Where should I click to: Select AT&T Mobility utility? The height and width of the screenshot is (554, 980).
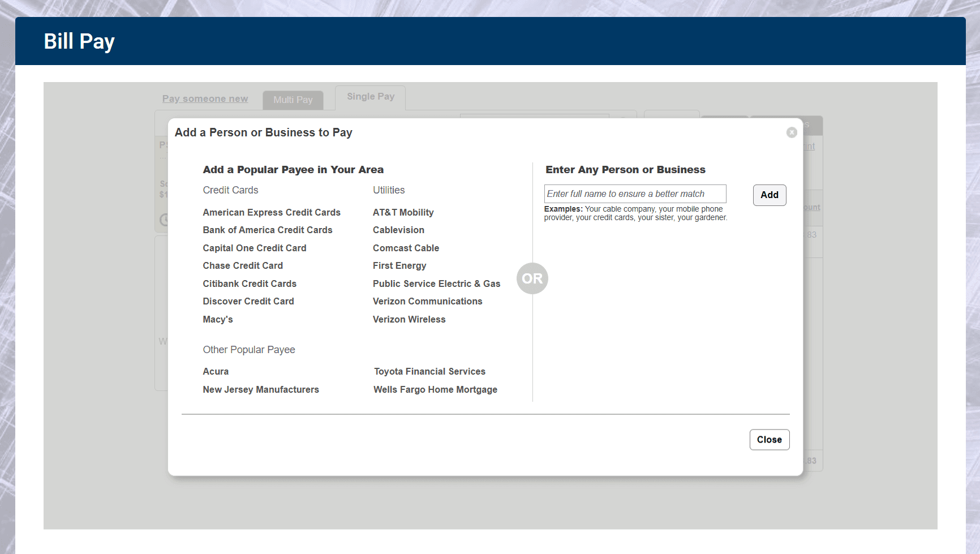point(403,213)
